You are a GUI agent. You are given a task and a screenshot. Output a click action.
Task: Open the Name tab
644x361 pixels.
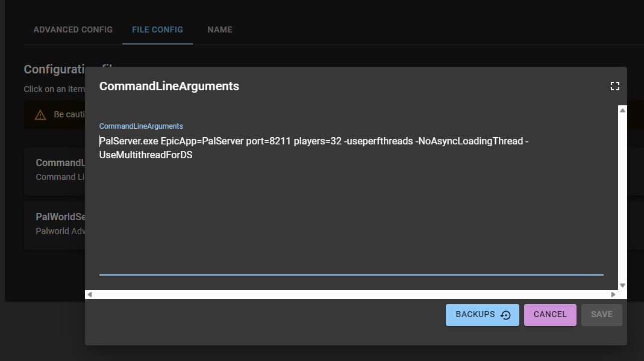click(x=220, y=29)
